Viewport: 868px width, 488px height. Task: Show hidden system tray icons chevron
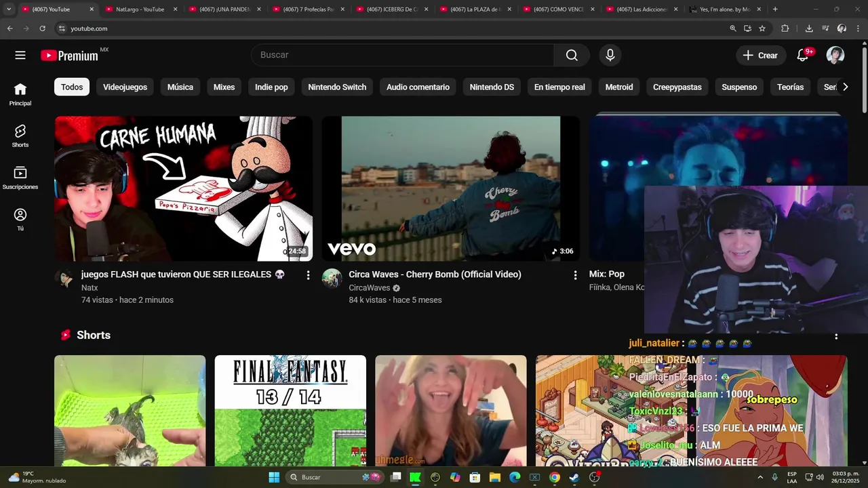(760, 477)
